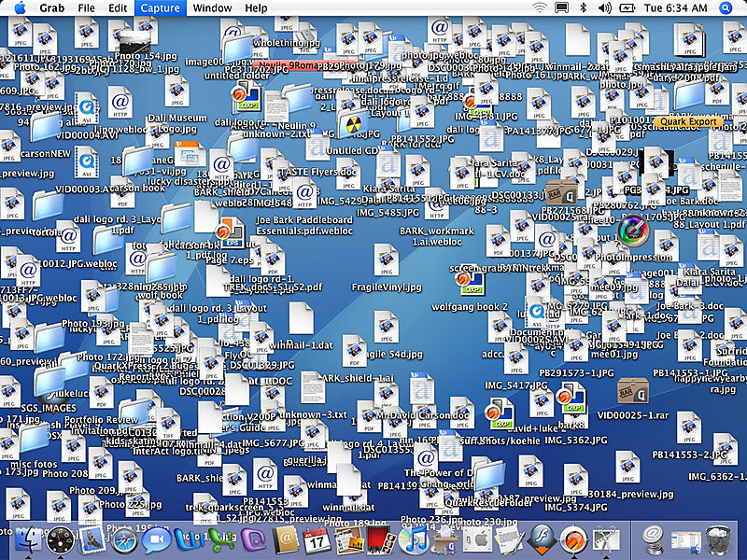Launch iChat from the Dock
747x560 pixels.
tap(155, 541)
